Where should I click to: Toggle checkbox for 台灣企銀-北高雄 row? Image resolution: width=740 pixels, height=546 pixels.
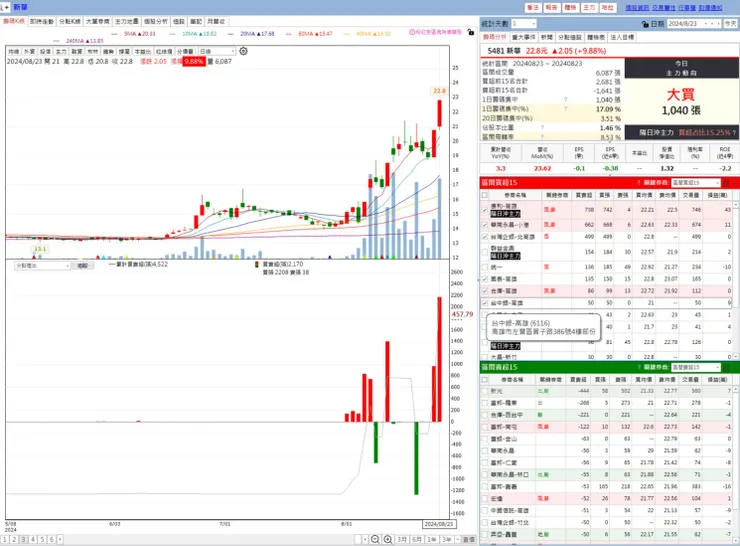coord(485,236)
